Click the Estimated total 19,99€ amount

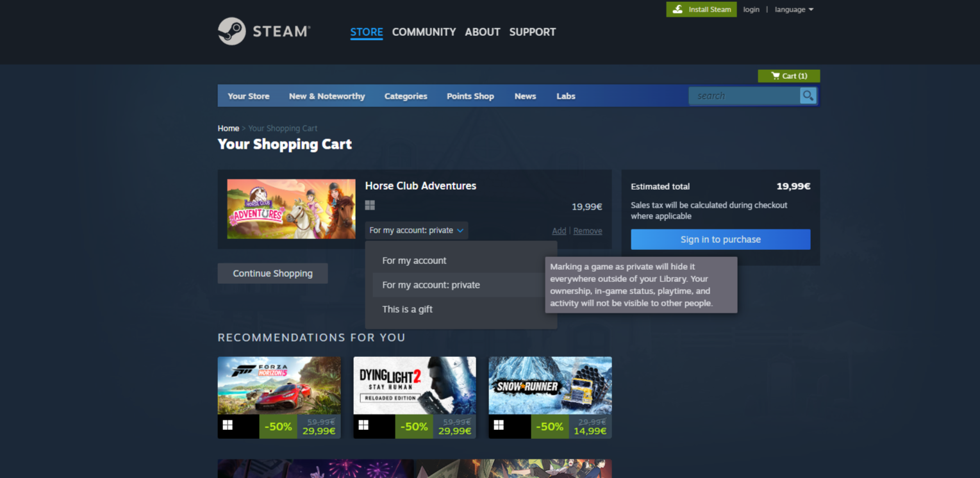pos(793,186)
